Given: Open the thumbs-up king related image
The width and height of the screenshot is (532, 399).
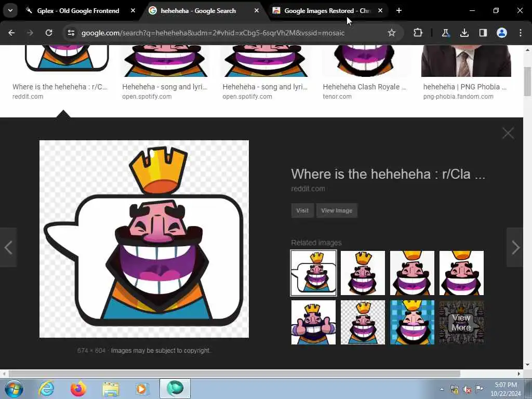Looking at the screenshot, I should click(313, 322).
